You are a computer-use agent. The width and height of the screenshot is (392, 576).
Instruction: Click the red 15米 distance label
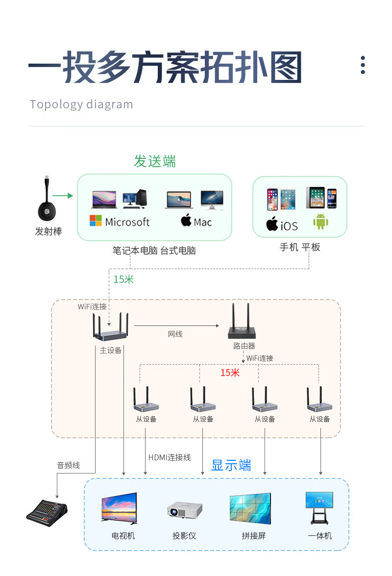[x=230, y=373]
